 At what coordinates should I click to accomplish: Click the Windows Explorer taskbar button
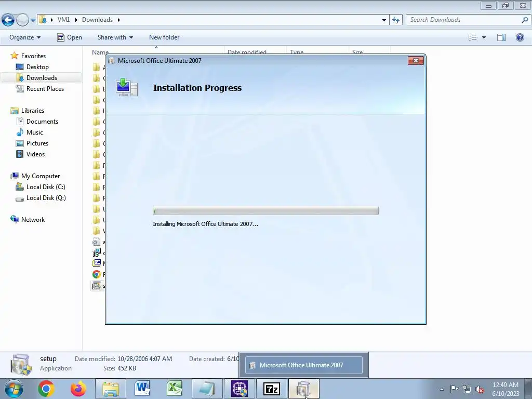(x=111, y=389)
